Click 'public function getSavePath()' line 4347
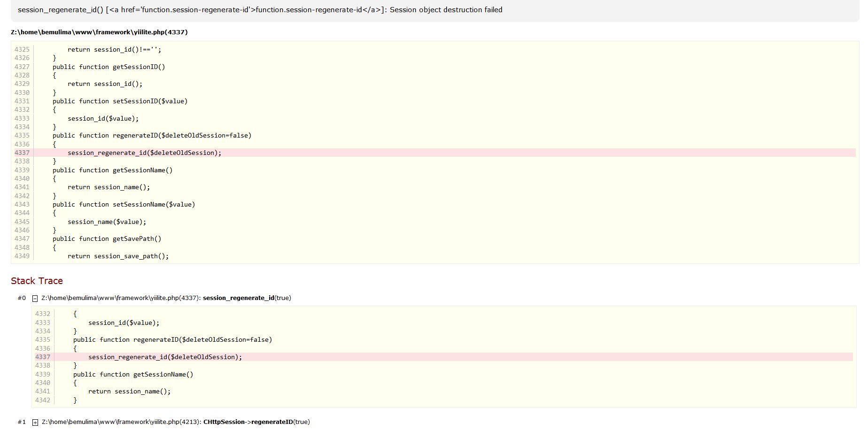This screenshot has width=868, height=431. coord(107,239)
